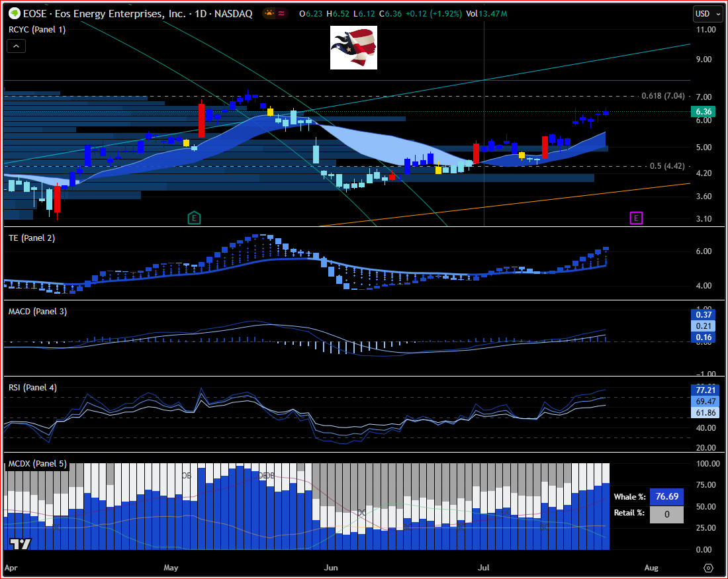
Task: Click the Jul label on time axis
Action: [483, 567]
